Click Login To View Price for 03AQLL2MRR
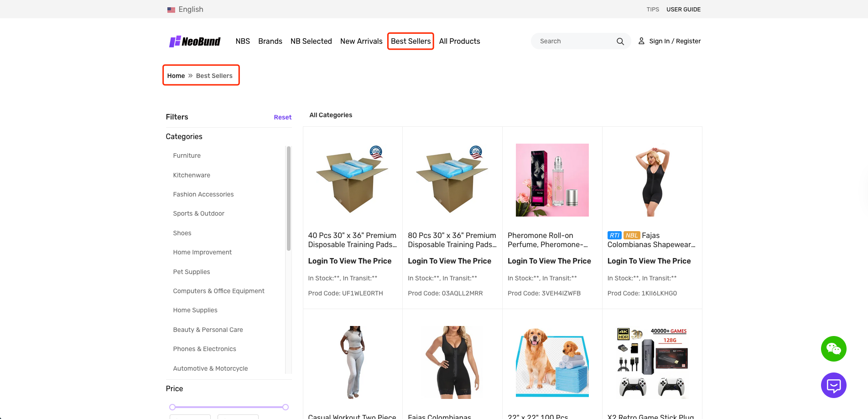Screen dimensions: 868x419 [449, 261]
